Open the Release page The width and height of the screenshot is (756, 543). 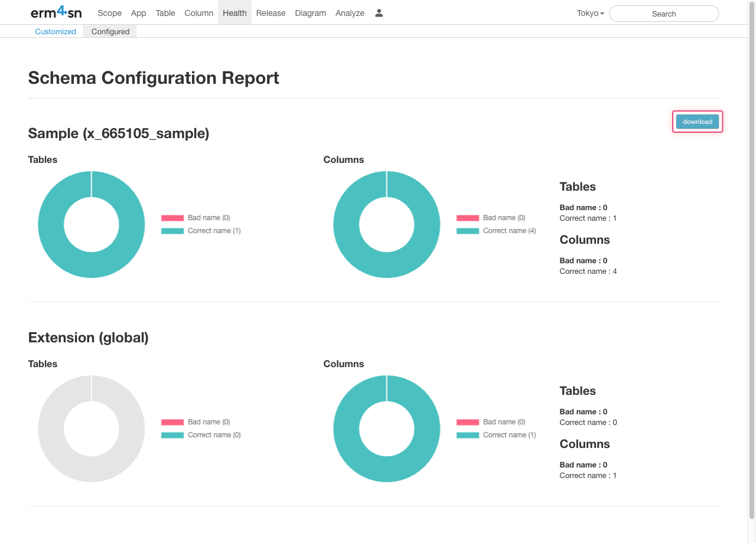271,13
